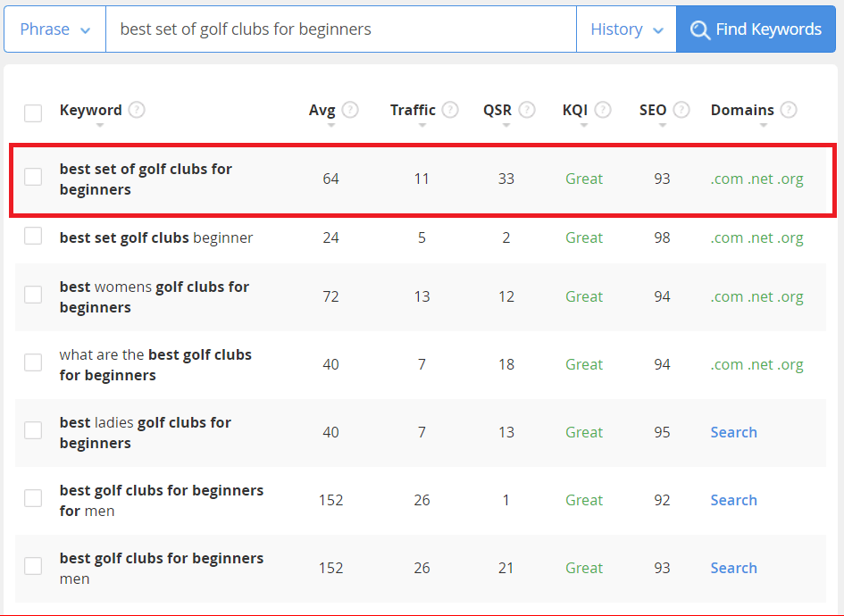
Task: Click the help icon beside Avg column
Action: [350, 110]
